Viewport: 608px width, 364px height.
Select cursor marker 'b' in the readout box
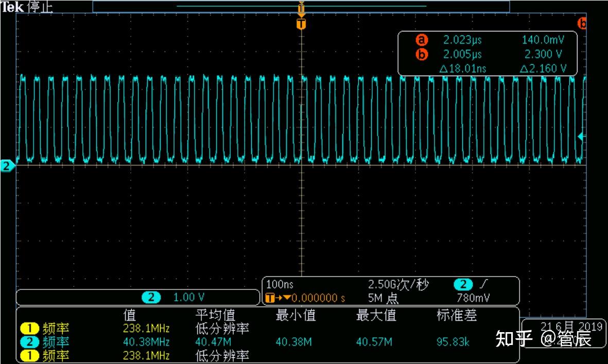421,54
